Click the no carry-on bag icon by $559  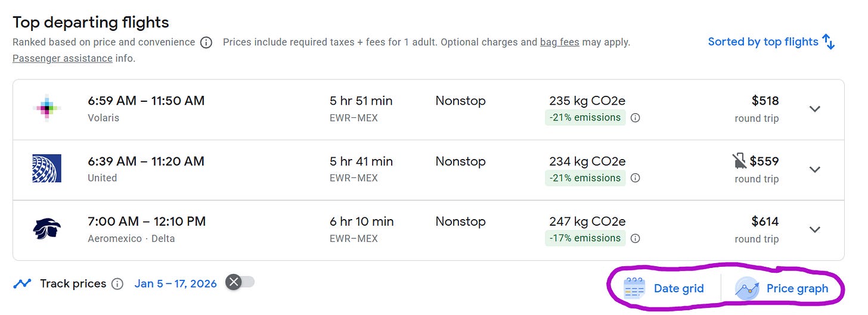739,161
